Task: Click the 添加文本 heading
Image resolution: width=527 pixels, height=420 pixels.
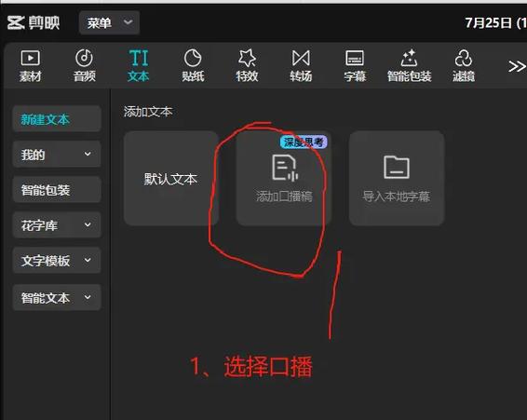Action: [148, 112]
